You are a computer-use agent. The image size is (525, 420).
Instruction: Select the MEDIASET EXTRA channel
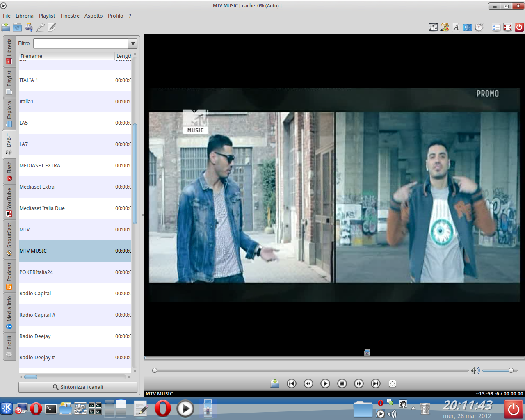pyautogui.click(x=75, y=166)
